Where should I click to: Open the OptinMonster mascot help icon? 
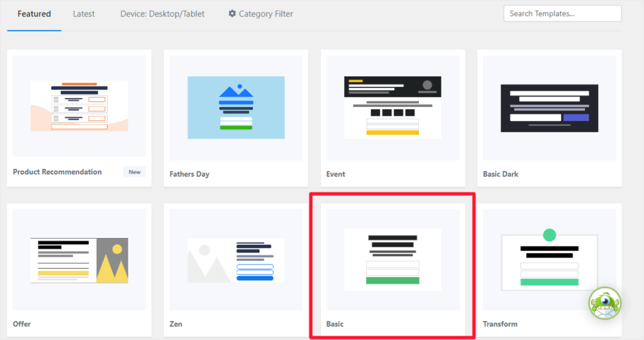tap(604, 303)
